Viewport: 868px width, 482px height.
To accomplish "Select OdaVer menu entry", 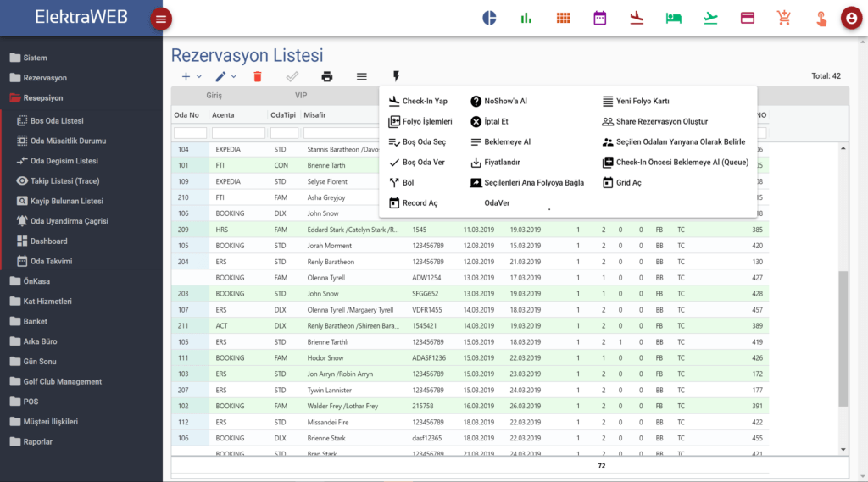I will coord(497,203).
